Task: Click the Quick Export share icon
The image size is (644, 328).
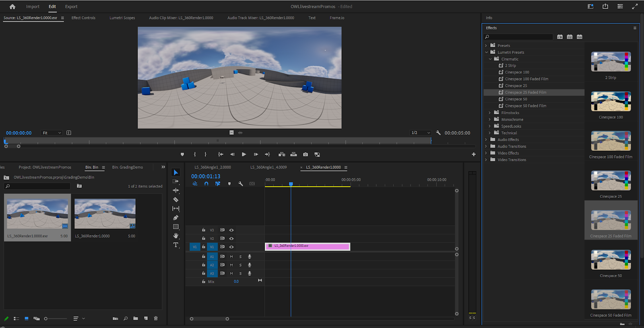Action: click(x=605, y=6)
